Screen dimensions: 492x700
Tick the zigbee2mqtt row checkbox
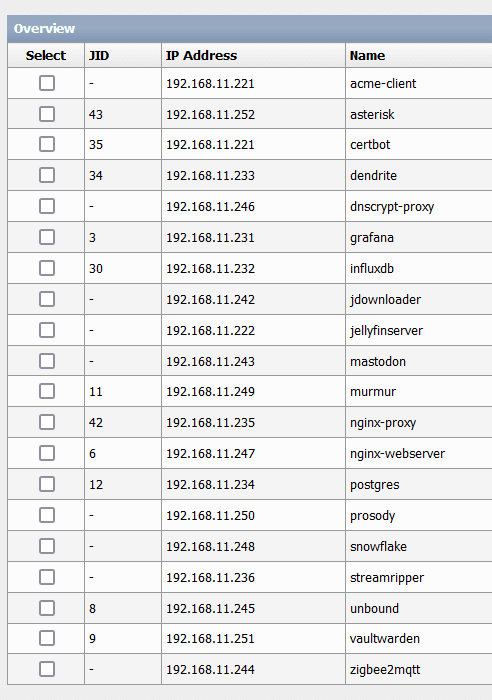[47, 669]
